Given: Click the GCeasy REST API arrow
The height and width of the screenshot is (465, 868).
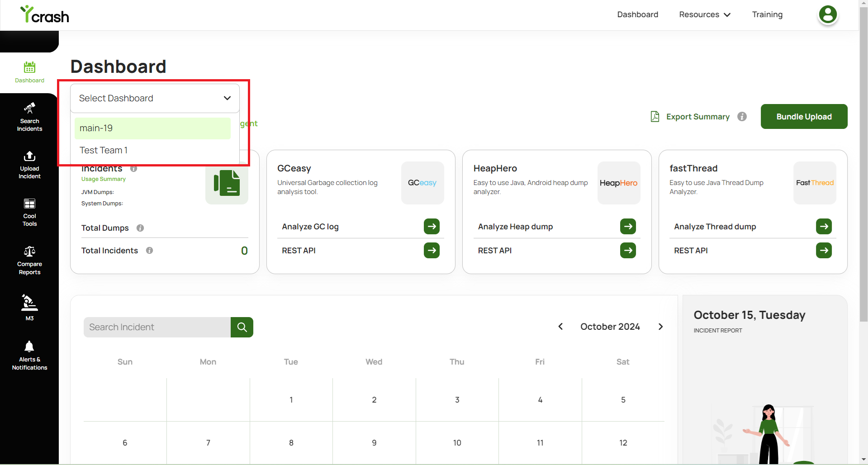Looking at the screenshot, I should pyautogui.click(x=432, y=250).
